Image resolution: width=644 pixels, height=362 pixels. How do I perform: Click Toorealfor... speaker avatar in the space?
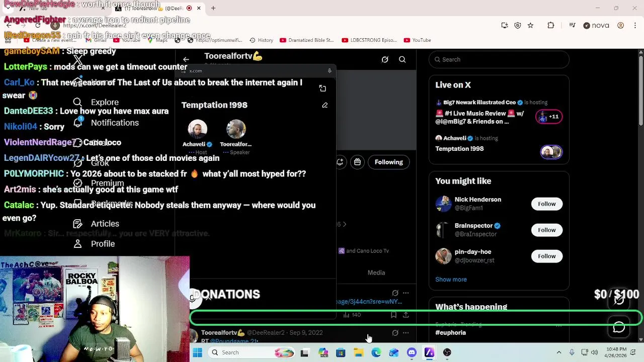click(x=236, y=129)
